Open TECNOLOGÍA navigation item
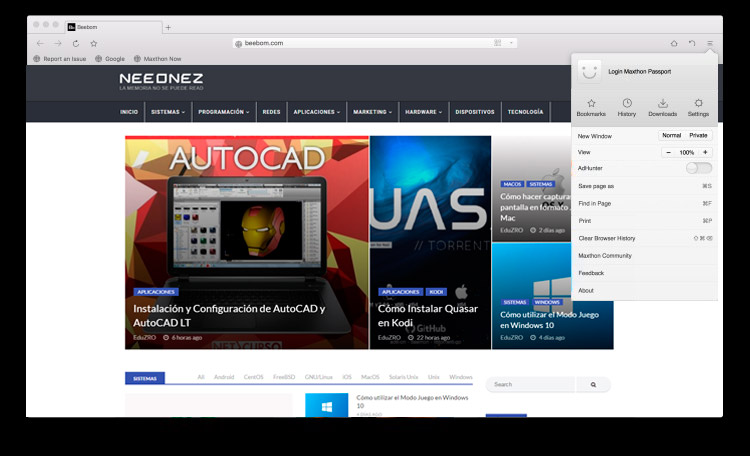This screenshot has height=456, width=750. tap(526, 112)
